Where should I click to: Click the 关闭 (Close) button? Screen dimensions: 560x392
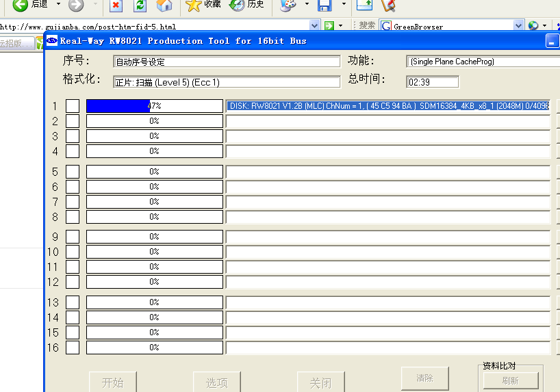(x=320, y=382)
